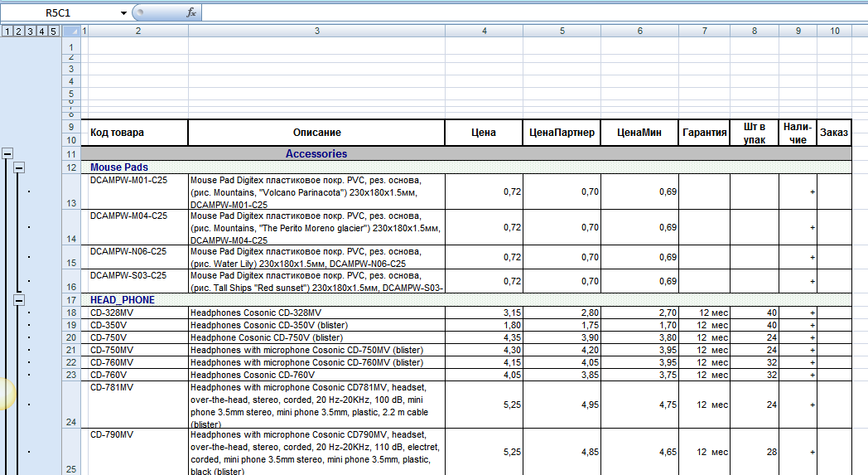Select cell with code CD-781MV
The image size is (868, 475).
[137, 405]
